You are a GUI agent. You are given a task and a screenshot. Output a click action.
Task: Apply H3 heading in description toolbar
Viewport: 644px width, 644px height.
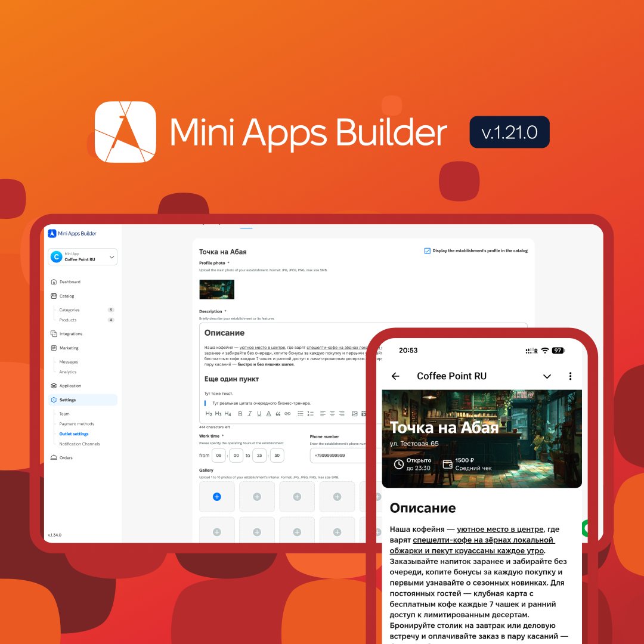pyautogui.click(x=218, y=414)
